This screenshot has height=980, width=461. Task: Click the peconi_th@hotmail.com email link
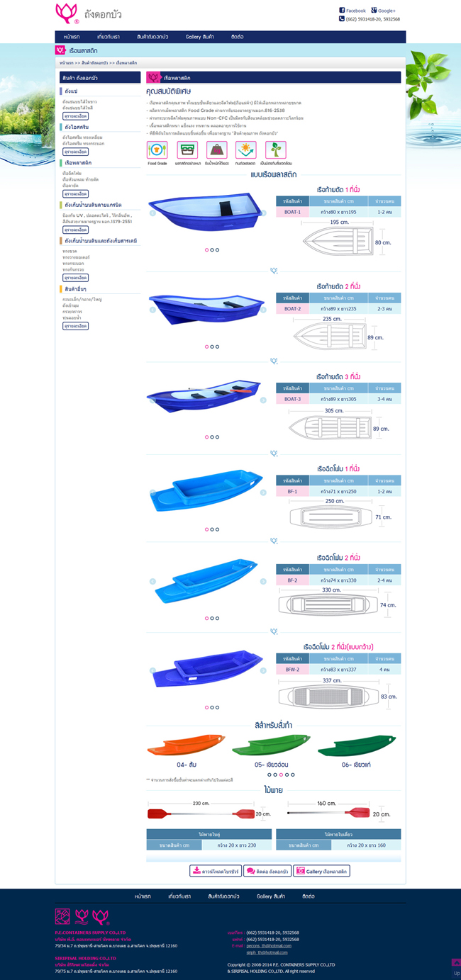(x=268, y=945)
